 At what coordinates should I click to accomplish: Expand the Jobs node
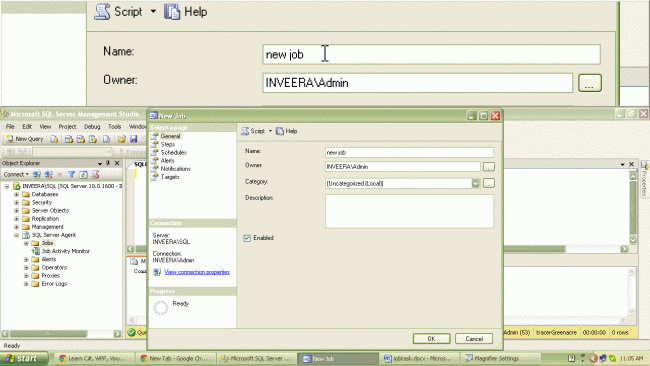26,243
